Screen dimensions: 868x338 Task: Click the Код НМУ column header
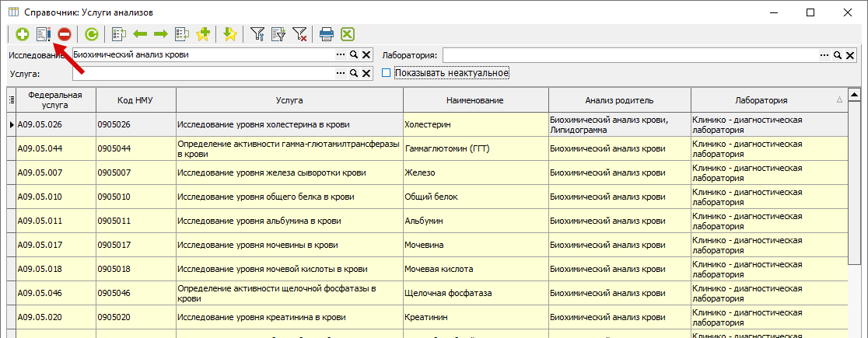(135, 100)
